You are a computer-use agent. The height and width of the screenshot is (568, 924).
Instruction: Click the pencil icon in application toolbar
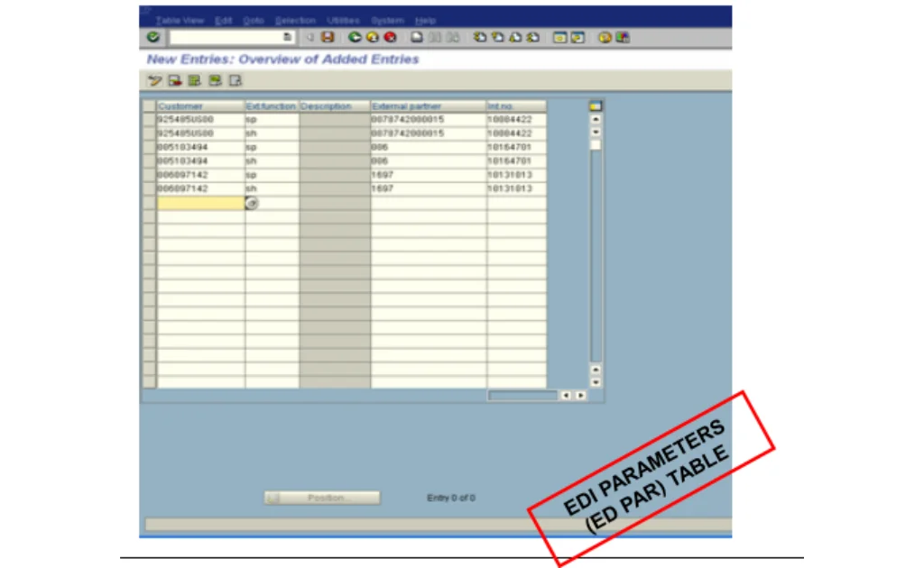pyautogui.click(x=155, y=80)
